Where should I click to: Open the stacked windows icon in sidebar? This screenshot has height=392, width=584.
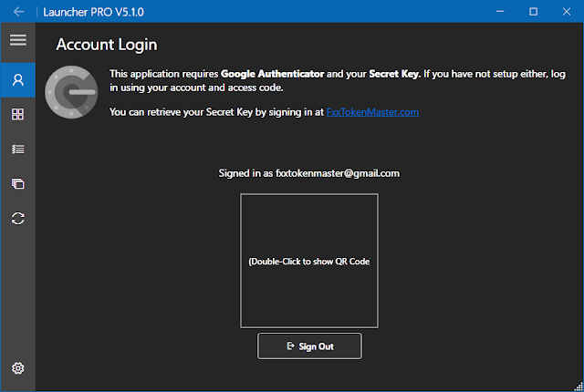18,184
